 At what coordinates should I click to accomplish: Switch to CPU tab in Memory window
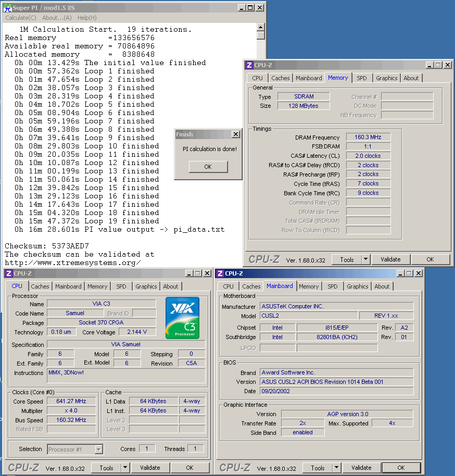coord(257,78)
